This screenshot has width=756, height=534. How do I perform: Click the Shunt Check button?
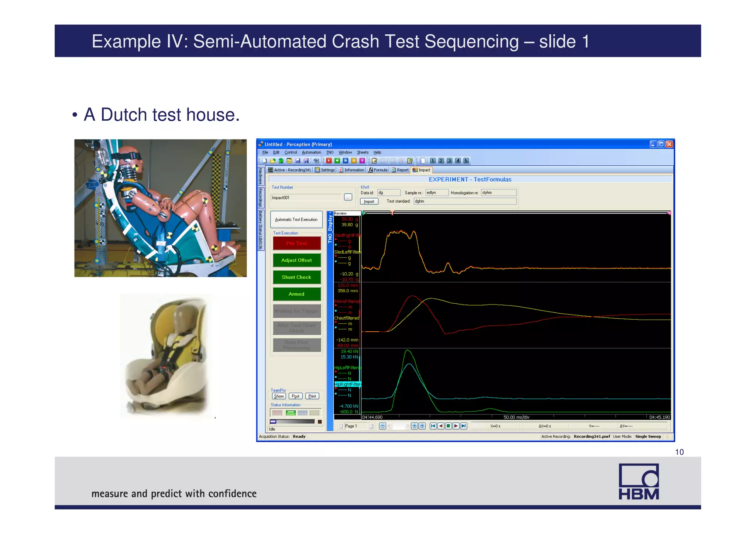[297, 277]
